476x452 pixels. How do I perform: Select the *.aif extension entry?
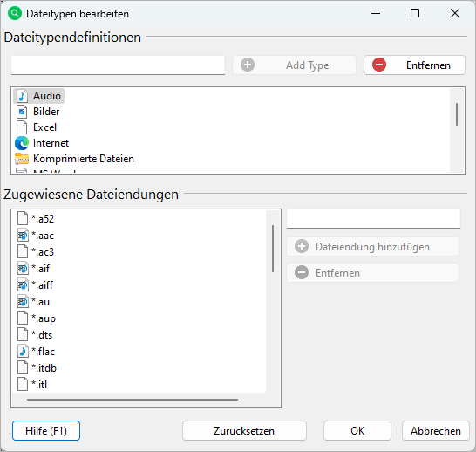pyautogui.click(x=41, y=269)
